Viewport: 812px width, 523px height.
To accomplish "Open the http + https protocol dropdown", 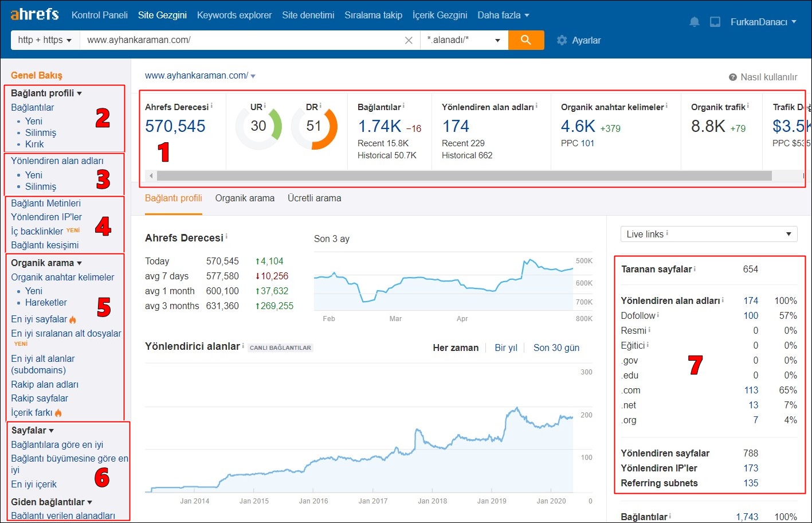I will tap(45, 40).
